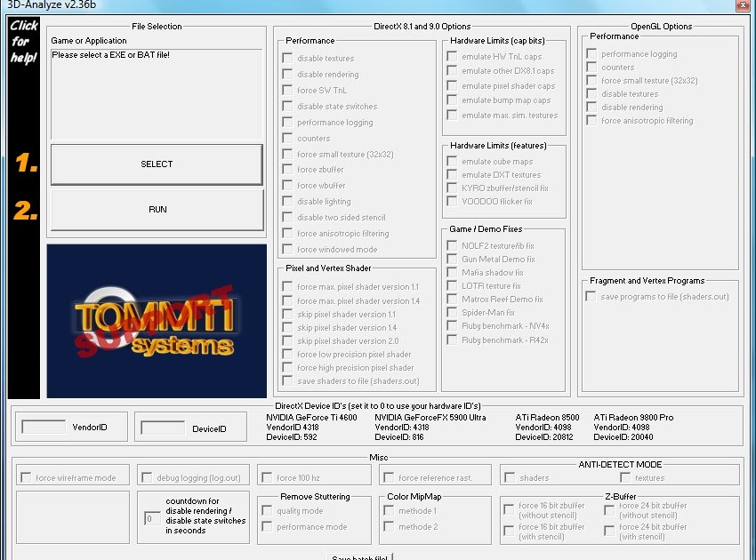Check 'force SW TnL'
The image size is (756, 560).
287,90
